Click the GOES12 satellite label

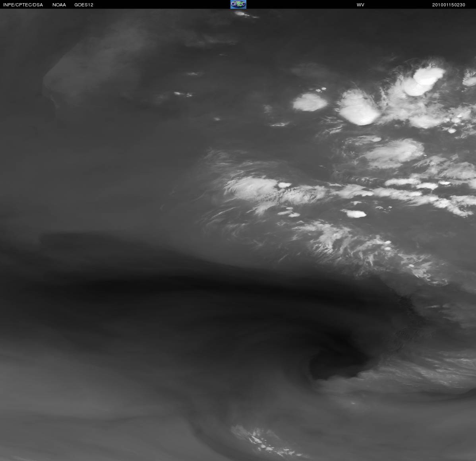(x=84, y=5)
